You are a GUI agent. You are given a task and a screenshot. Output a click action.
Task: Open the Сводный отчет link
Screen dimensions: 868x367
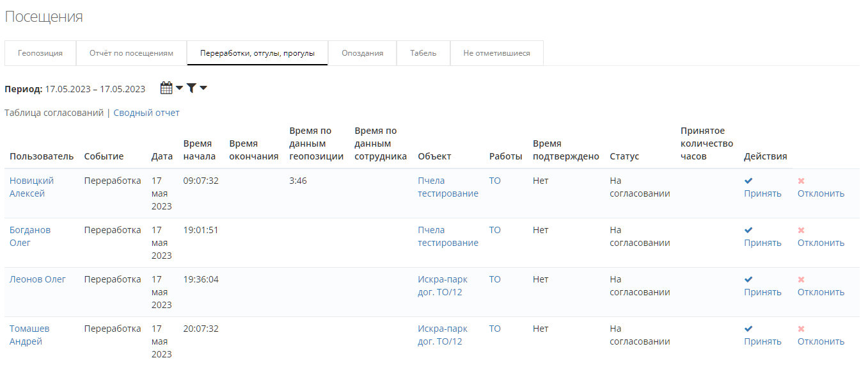pos(146,113)
